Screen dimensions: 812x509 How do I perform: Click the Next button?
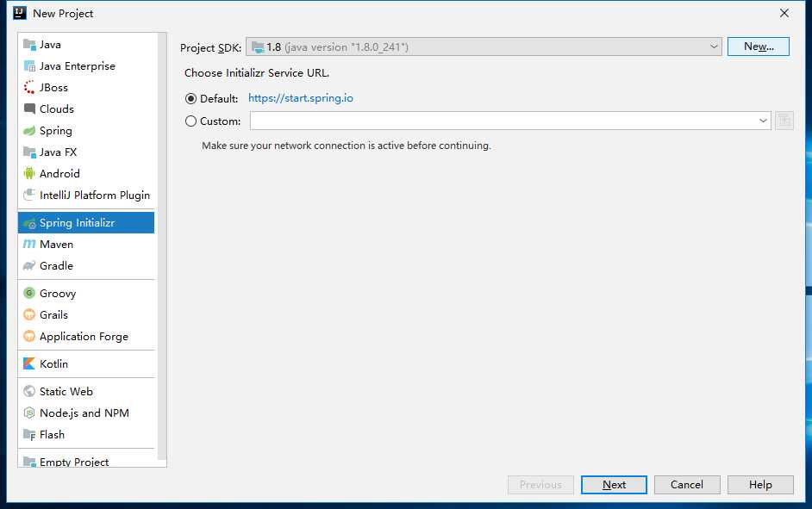coord(614,485)
